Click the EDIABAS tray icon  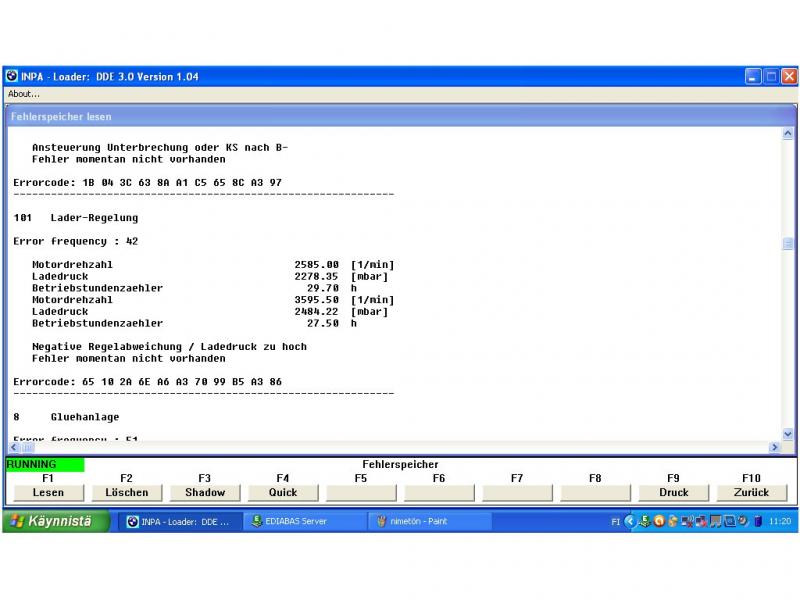[x=645, y=521]
